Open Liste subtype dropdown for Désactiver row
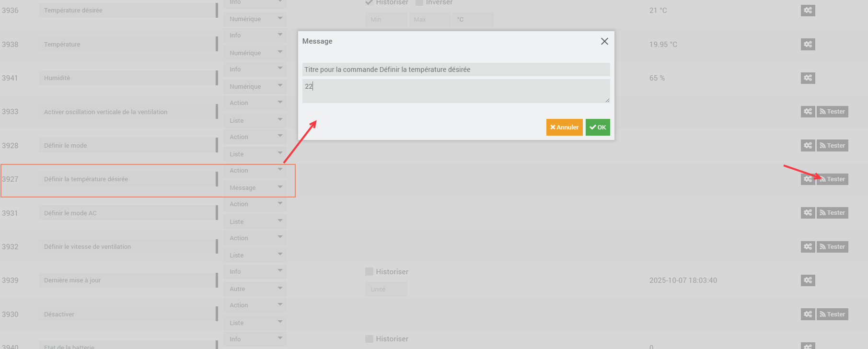This screenshot has width=868, height=349. (255, 323)
